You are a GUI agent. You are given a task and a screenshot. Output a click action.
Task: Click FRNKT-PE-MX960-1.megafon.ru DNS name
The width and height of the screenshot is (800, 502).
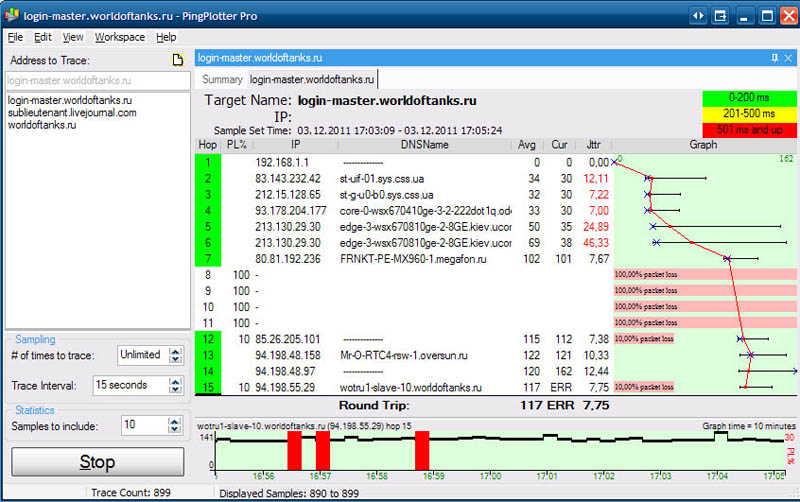413,259
